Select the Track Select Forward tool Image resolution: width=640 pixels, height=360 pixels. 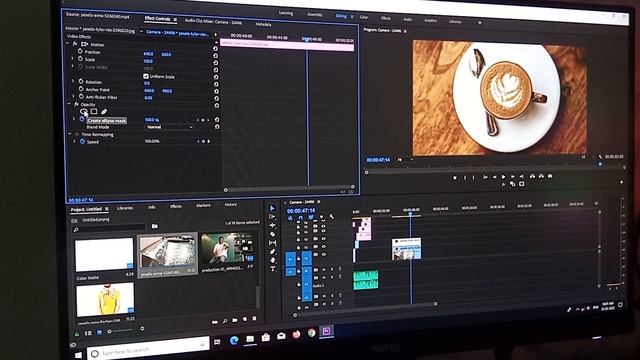tap(272, 217)
